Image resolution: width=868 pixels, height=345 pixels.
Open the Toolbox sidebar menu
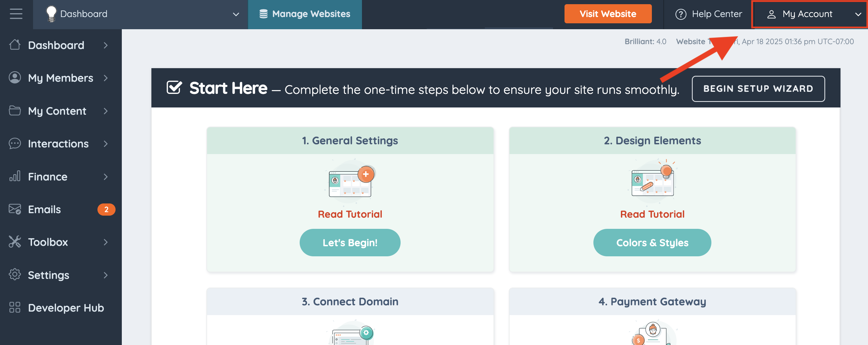tap(61, 242)
